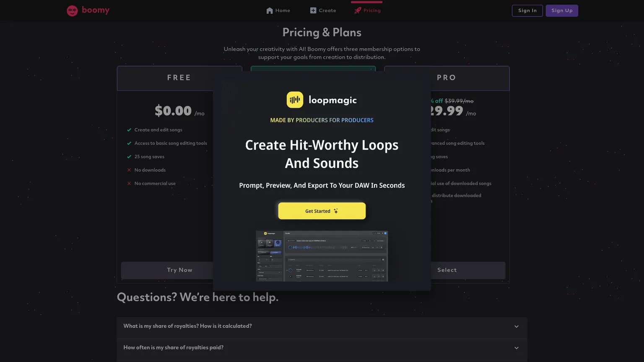The height and width of the screenshot is (362, 644).
Task: Click the 'Pricing & Plans' page title
Action: coord(322,33)
